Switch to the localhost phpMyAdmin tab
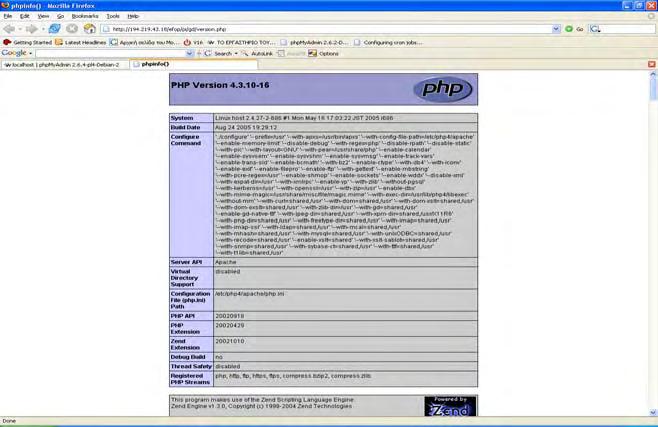Viewport: 658px width, 427px height. 65,65
